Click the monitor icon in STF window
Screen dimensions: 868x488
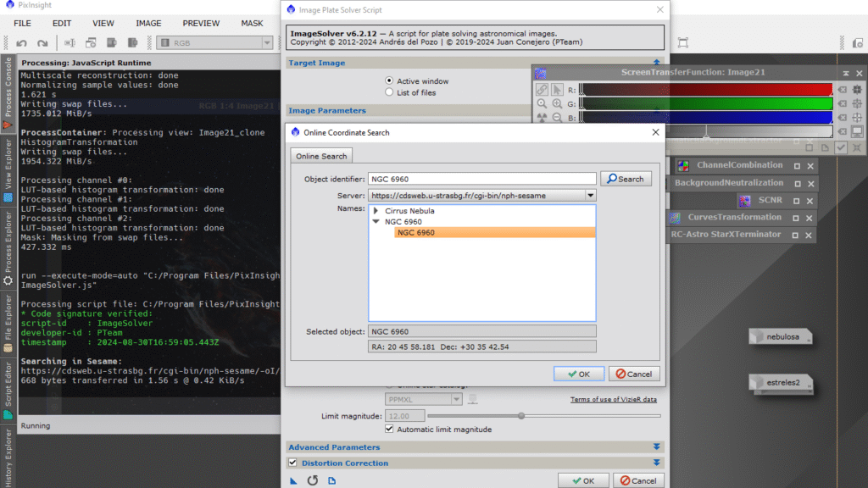857,131
